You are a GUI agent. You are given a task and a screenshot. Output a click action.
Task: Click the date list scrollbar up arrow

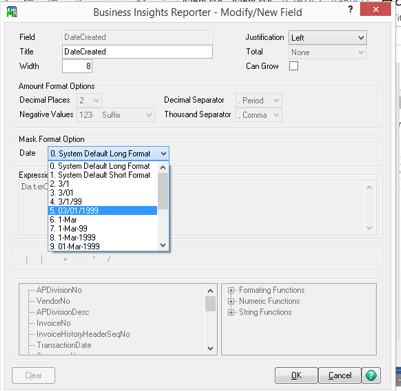coord(163,167)
